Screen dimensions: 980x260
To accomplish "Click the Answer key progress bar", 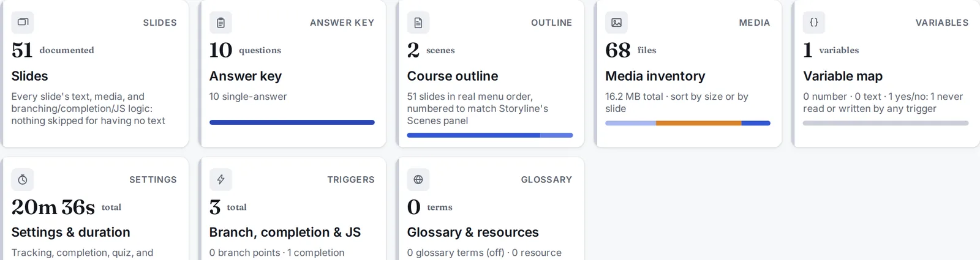I will tap(292, 122).
